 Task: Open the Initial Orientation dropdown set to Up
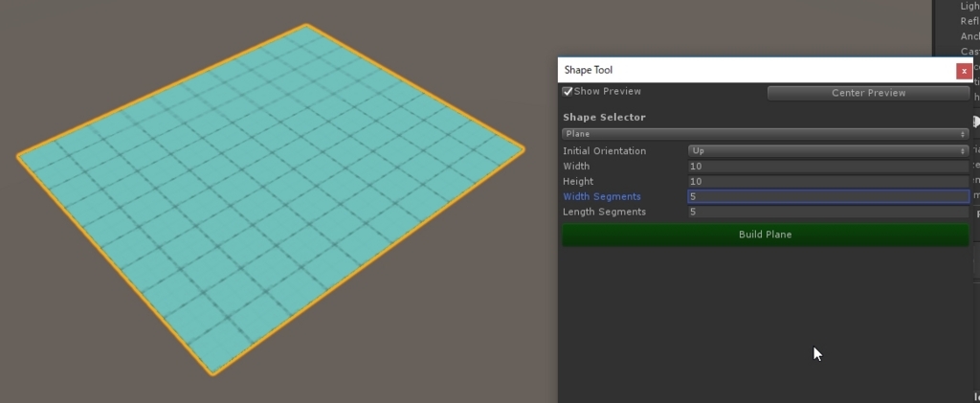tap(828, 151)
